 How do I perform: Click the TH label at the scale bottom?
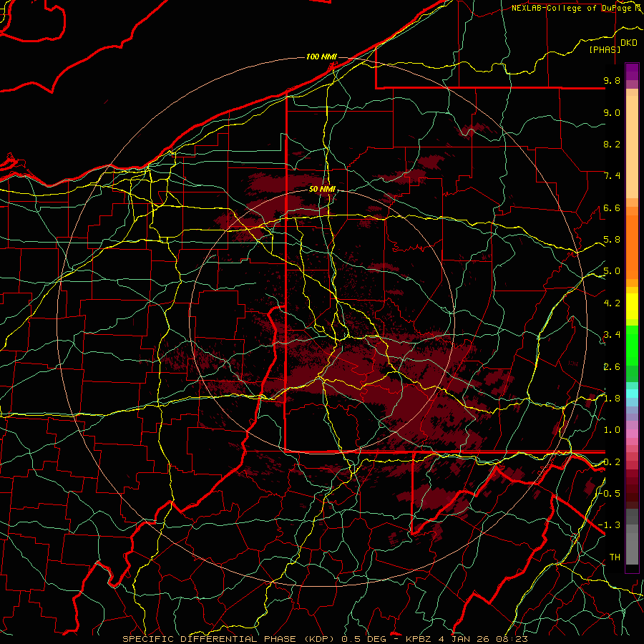(x=615, y=557)
